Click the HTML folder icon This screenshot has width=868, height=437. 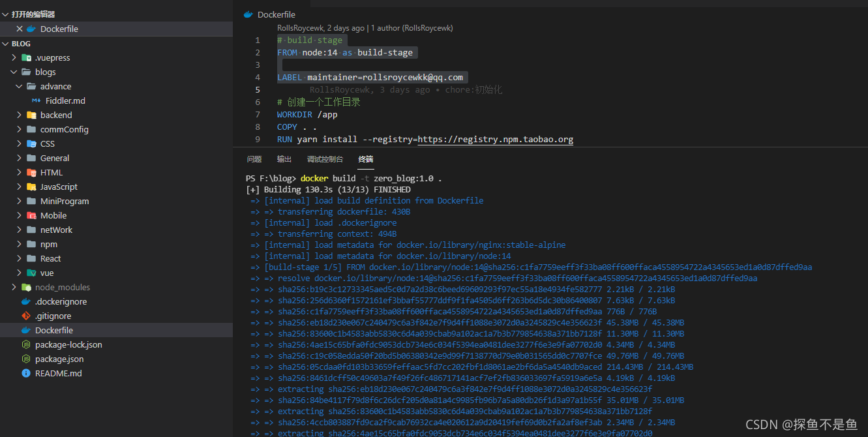click(x=31, y=172)
